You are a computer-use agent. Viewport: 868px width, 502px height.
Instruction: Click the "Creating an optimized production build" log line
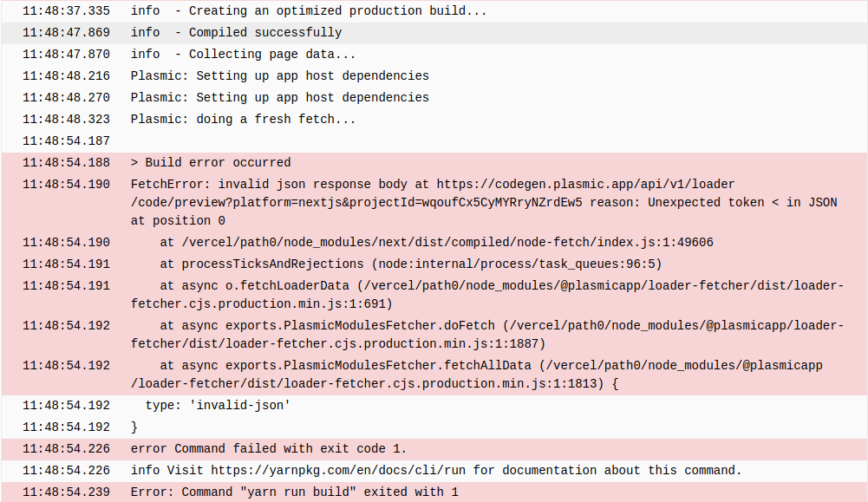(x=308, y=11)
